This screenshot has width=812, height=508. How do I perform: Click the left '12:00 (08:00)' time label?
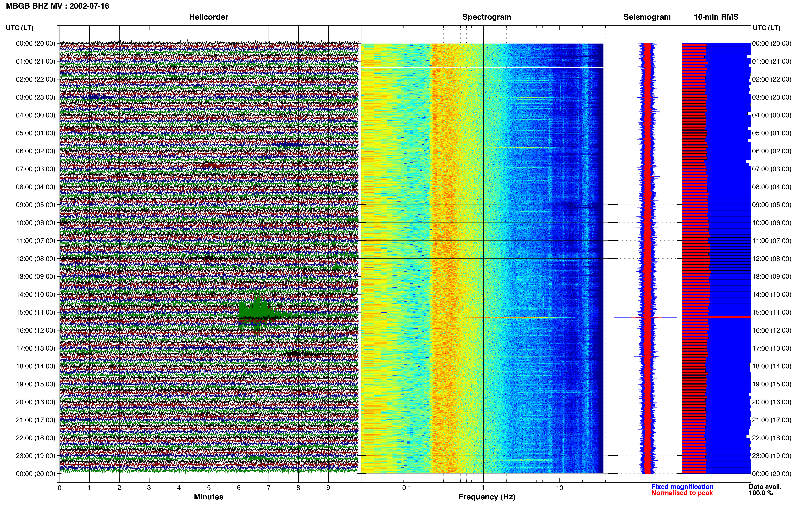click(x=36, y=259)
